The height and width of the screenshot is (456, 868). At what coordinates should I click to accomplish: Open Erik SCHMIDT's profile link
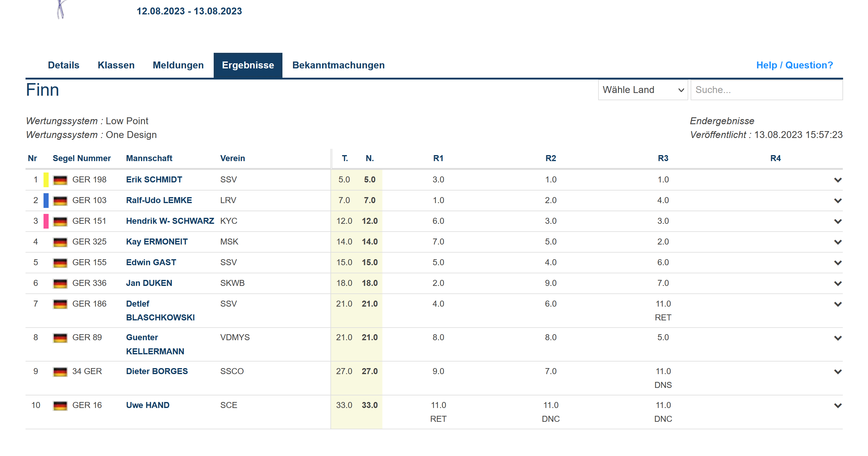tap(154, 179)
